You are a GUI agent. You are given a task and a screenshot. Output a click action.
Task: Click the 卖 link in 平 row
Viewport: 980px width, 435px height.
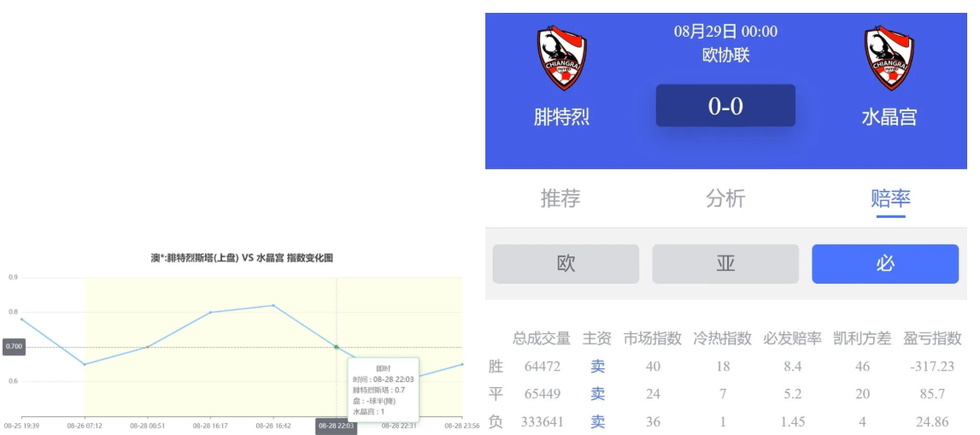[598, 394]
